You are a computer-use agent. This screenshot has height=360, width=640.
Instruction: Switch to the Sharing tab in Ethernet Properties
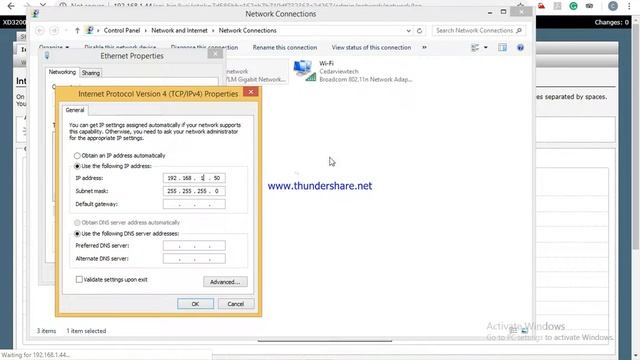91,73
